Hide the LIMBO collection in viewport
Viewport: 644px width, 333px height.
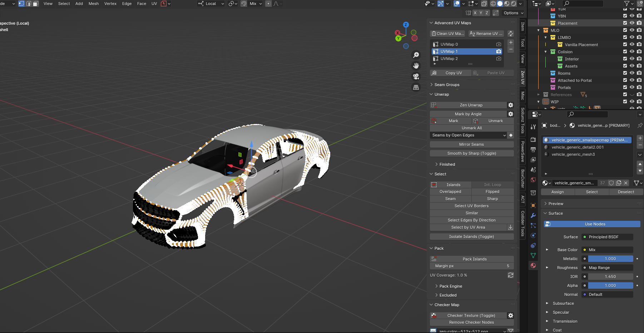coord(632,38)
